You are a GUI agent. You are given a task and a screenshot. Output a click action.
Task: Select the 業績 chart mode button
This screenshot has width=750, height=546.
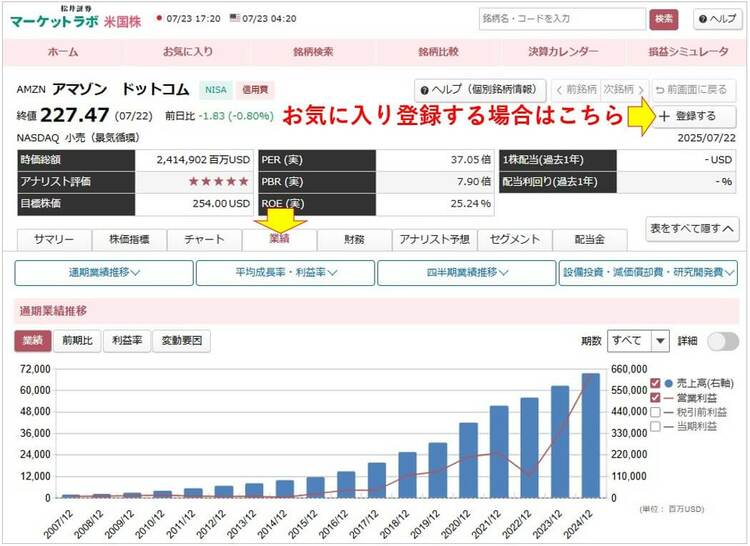33,341
